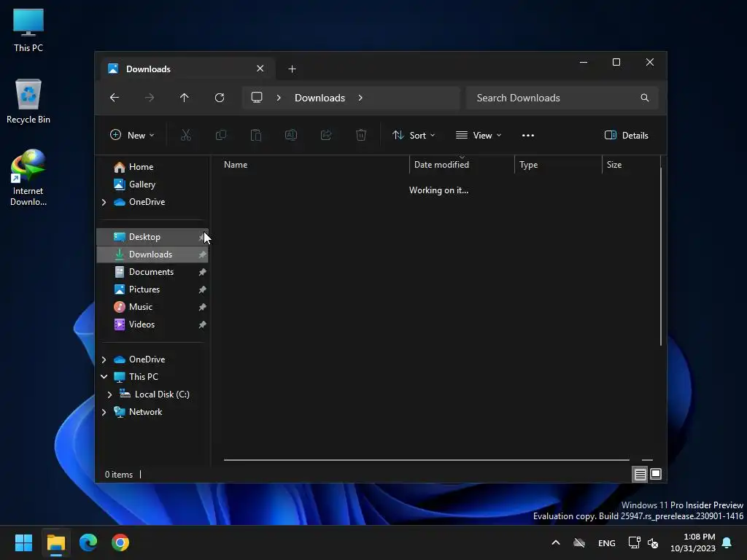Click the "0 items" status bar text
The height and width of the screenshot is (560, 747).
119,475
